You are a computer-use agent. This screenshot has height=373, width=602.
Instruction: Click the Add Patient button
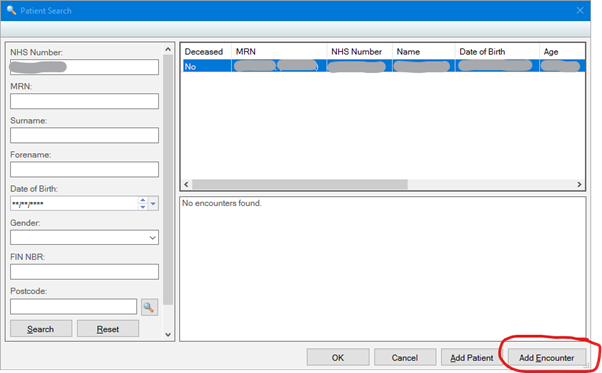pos(472,358)
